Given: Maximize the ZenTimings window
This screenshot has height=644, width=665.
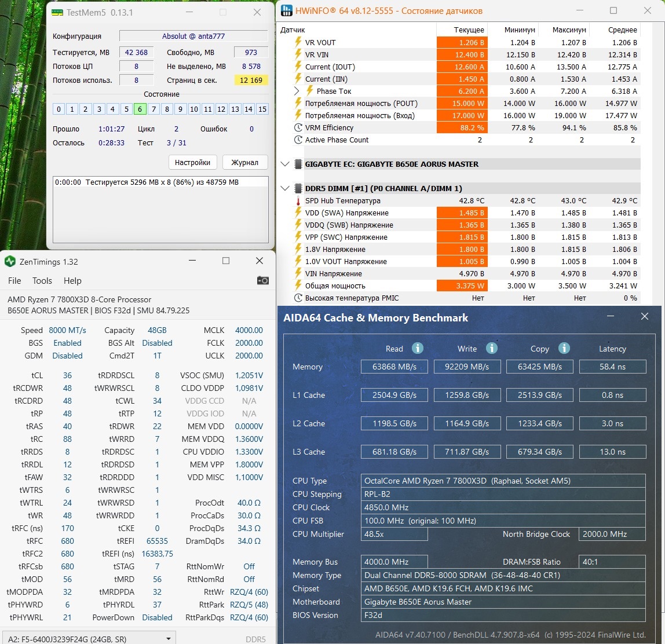Looking at the screenshot, I should 226,261.
